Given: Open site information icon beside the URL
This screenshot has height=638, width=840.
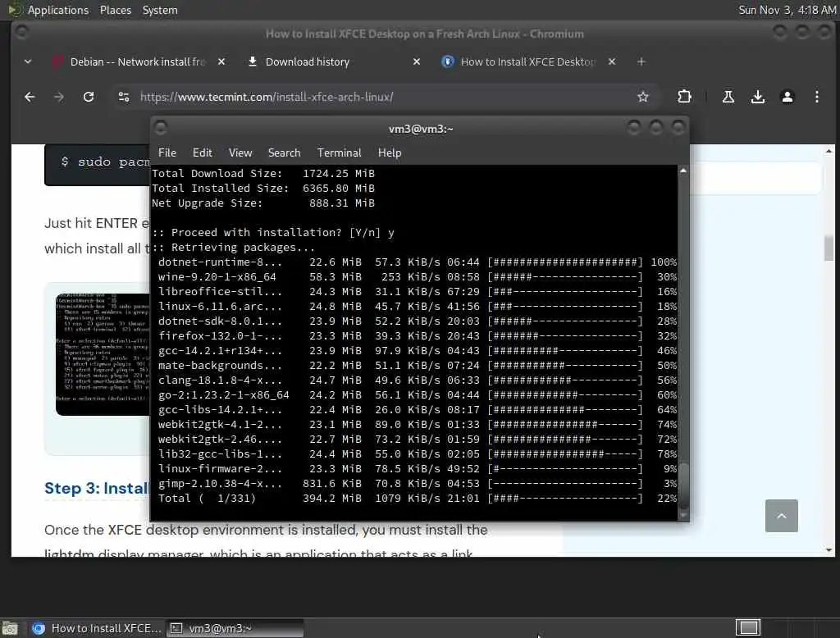Looking at the screenshot, I should click(x=124, y=97).
